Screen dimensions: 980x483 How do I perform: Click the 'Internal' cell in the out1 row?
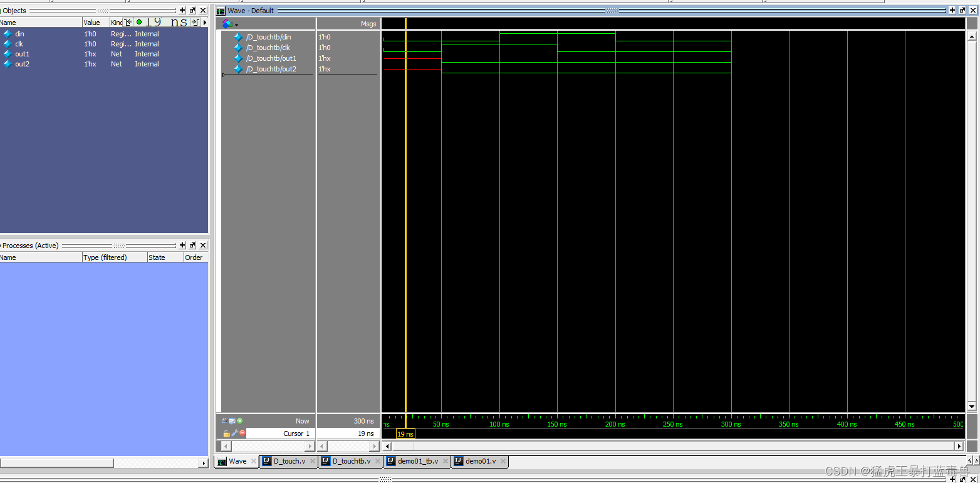point(147,54)
